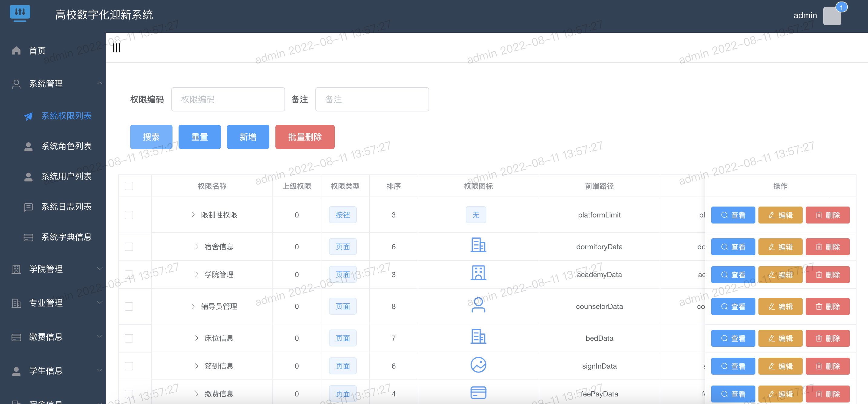Click the academy building icon in 学院管理 row
The height and width of the screenshot is (404, 868).
[478, 273]
